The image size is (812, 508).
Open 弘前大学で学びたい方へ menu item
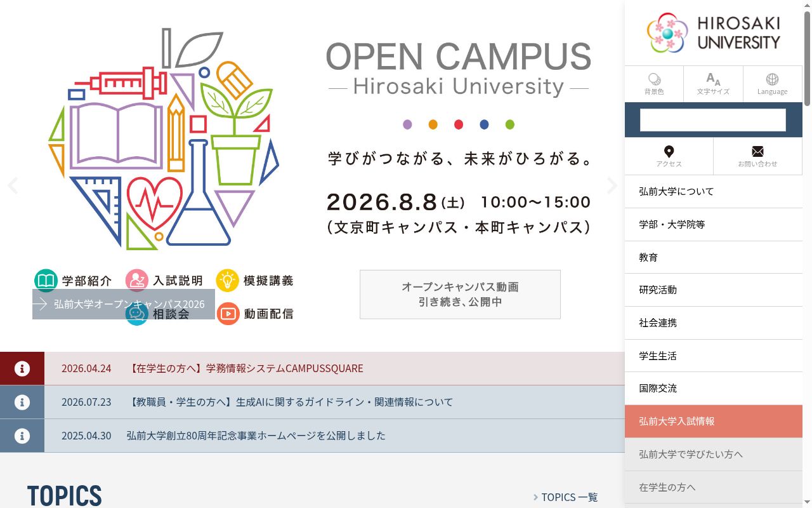(x=714, y=454)
